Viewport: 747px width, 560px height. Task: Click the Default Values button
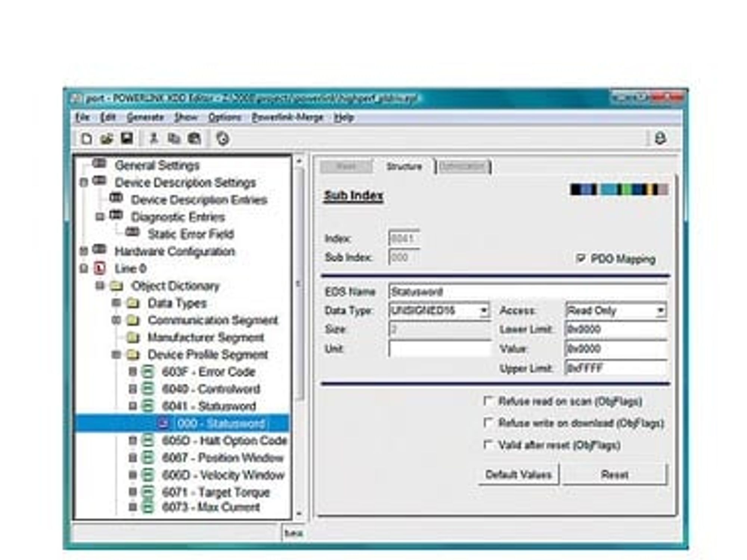point(518,475)
